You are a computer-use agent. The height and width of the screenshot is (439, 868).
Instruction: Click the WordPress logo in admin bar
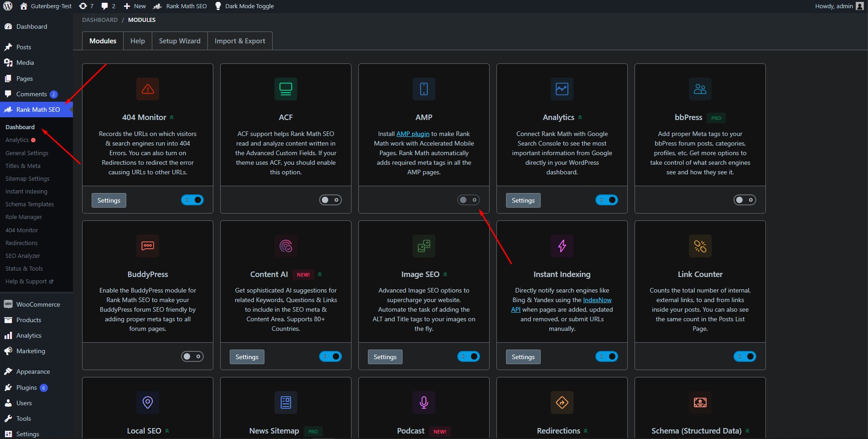point(8,6)
